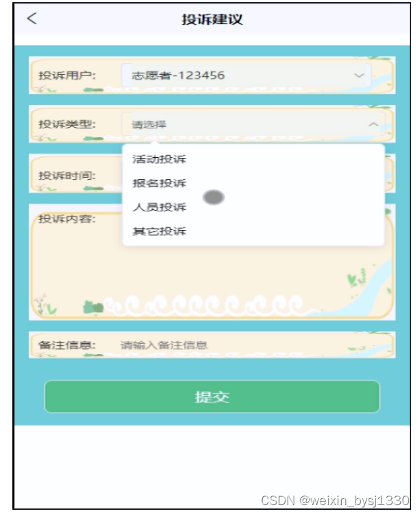Click the 投诉建议 page title
This screenshot has width=420, height=514.
click(212, 19)
